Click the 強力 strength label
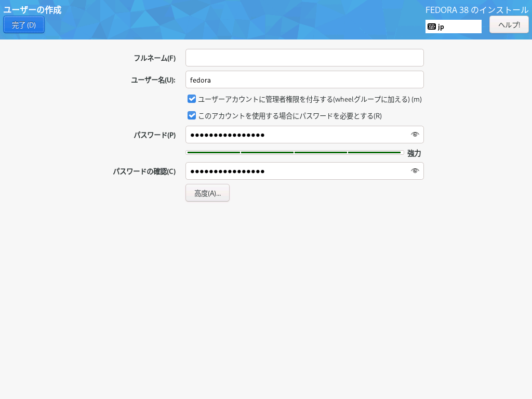Image resolution: width=532 pixels, height=399 pixels. pos(414,153)
